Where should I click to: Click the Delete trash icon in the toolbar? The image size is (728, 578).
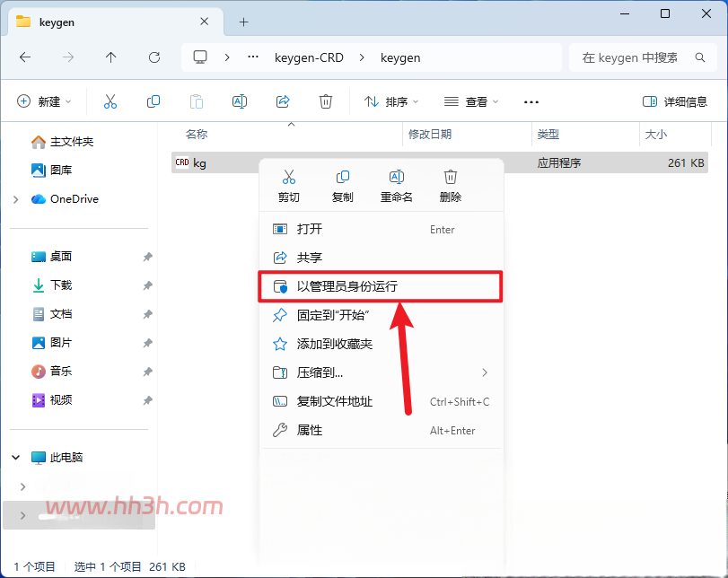(x=326, y=101)
